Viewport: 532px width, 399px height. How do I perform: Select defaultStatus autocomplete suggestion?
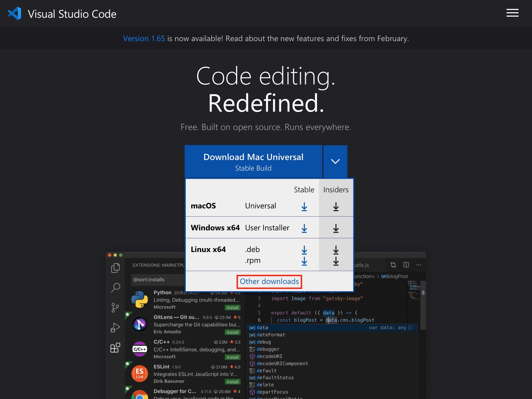click(x=332, y=377)
